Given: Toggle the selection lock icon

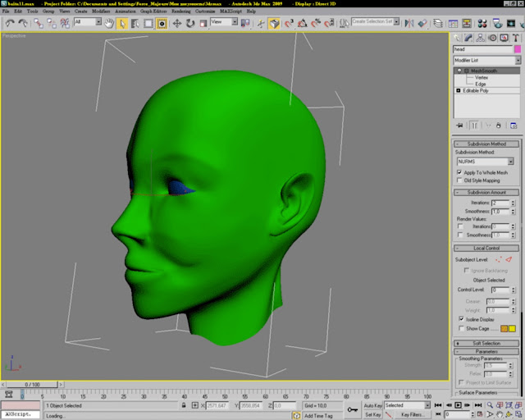Looking at the screenshot, I should pyautogui.click(x=184, y=405).
